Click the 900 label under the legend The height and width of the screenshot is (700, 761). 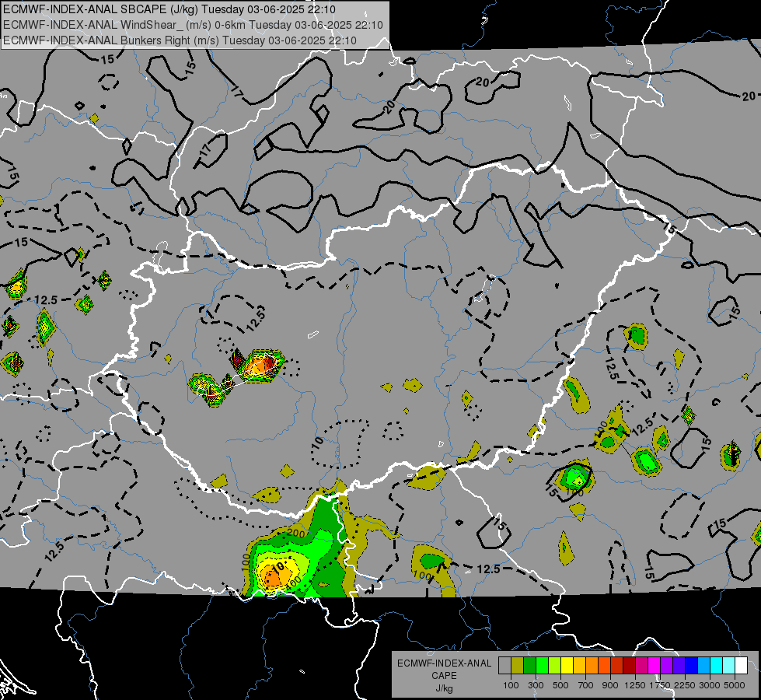[x=610, y=685]
